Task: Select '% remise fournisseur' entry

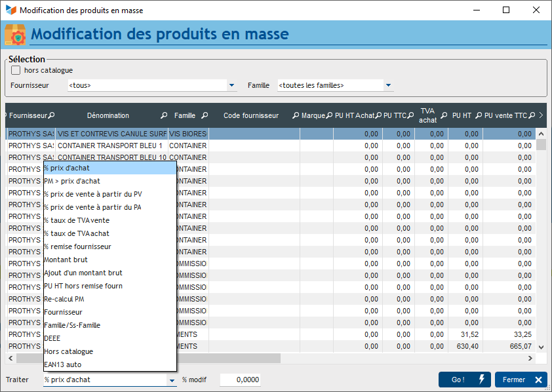Action: 77,246
